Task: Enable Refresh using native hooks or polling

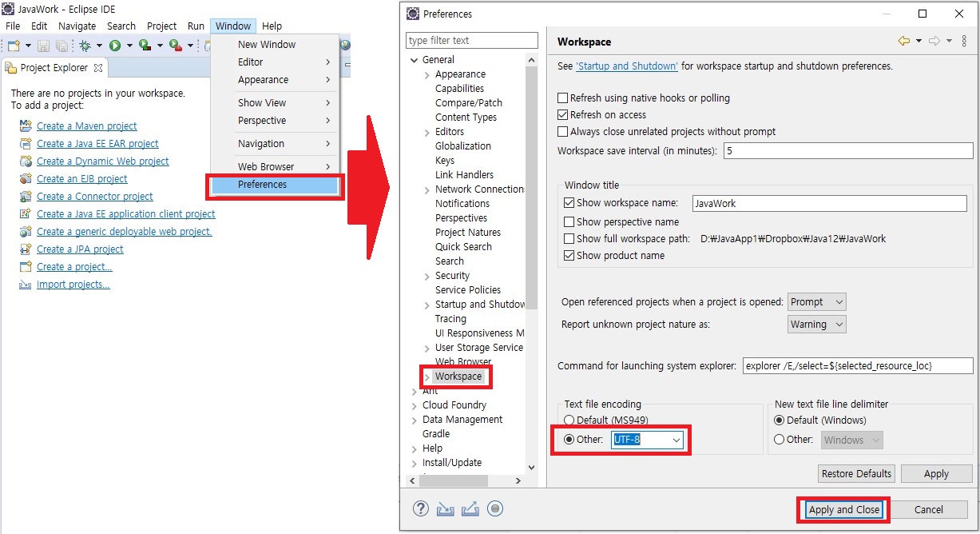Action: tap(563, 98)
